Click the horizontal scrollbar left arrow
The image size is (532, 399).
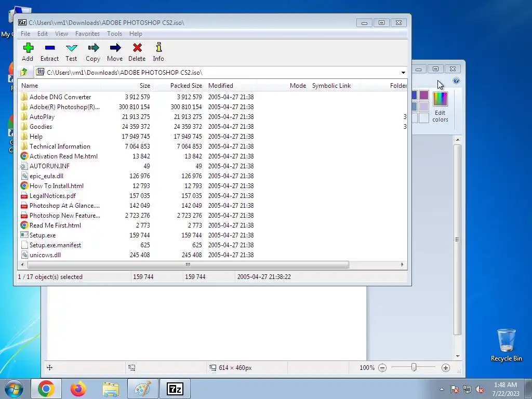click(22, 264)
